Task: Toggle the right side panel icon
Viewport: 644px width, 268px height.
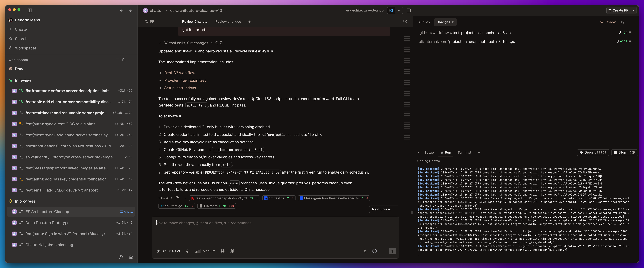Action: click(409, 10)
